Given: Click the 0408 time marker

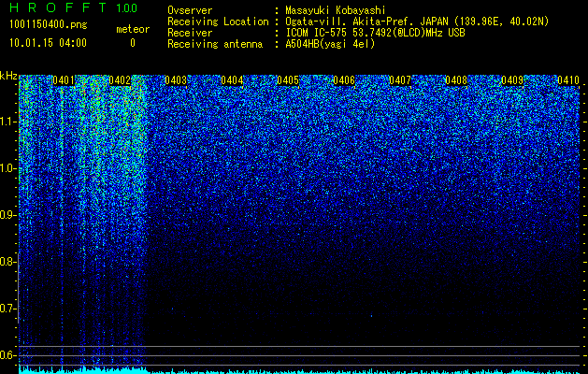Looking at the screenshot, I should click(456, 80).
